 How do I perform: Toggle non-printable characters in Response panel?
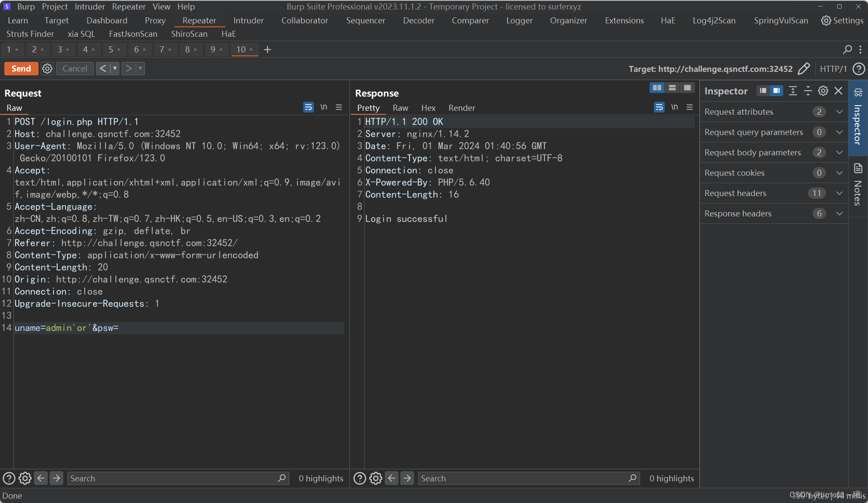point(674,107)
